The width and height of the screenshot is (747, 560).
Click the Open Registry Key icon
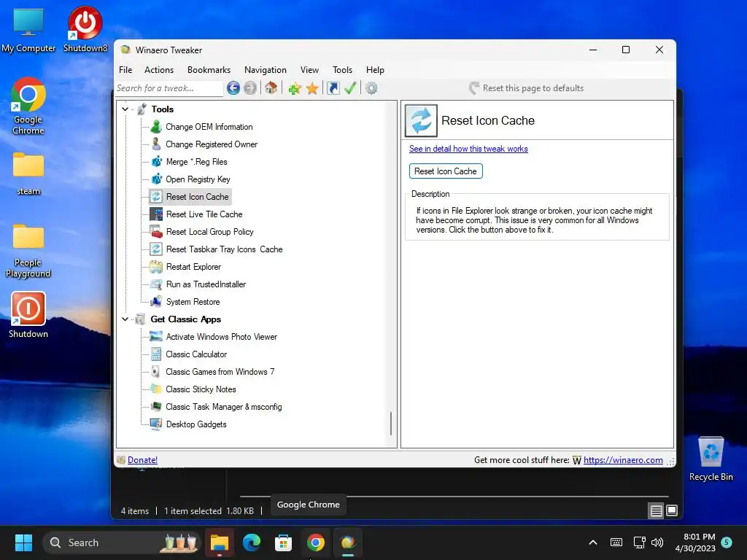(x=156, y=179)
